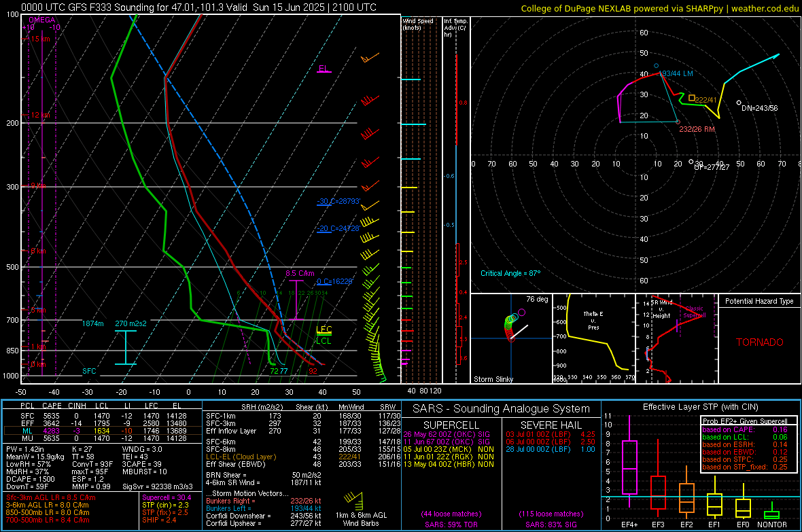
Task: Click the Bunkers Left = 193/44 kt line
Action: pyautogui.click(x=264, y=508)
